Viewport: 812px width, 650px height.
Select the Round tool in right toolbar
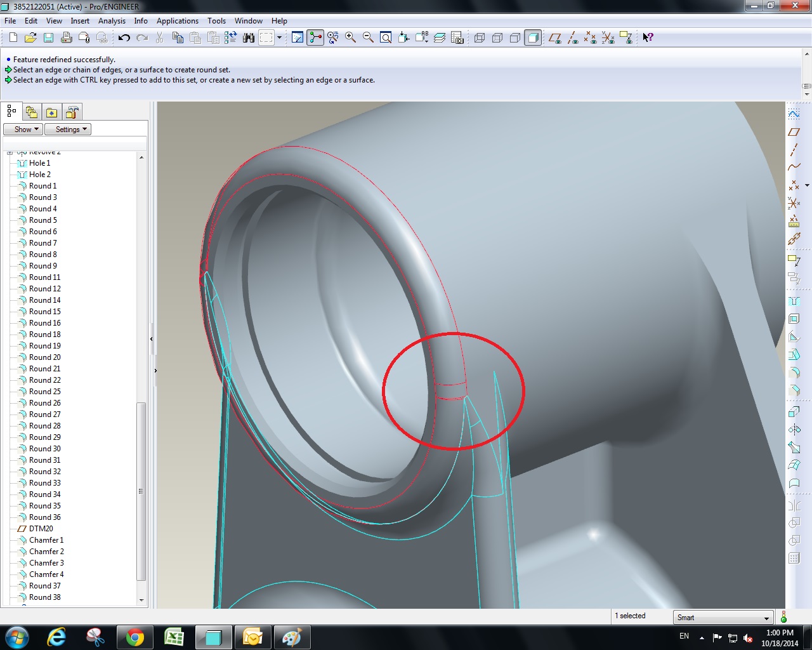[794, 373]
